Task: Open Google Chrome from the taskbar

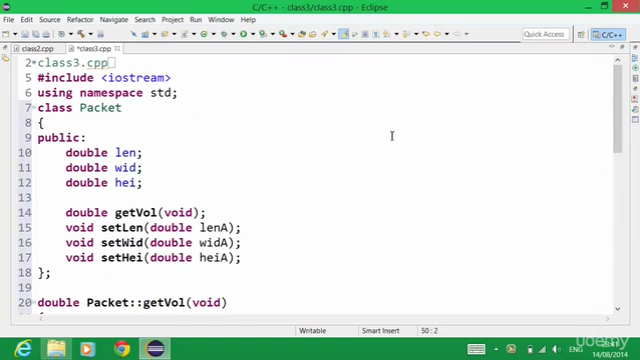Action: coord(122,349)
